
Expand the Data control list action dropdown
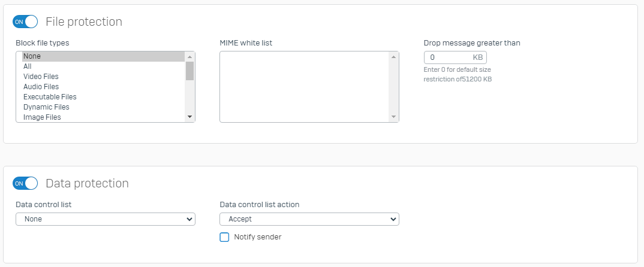click(309, 219)
